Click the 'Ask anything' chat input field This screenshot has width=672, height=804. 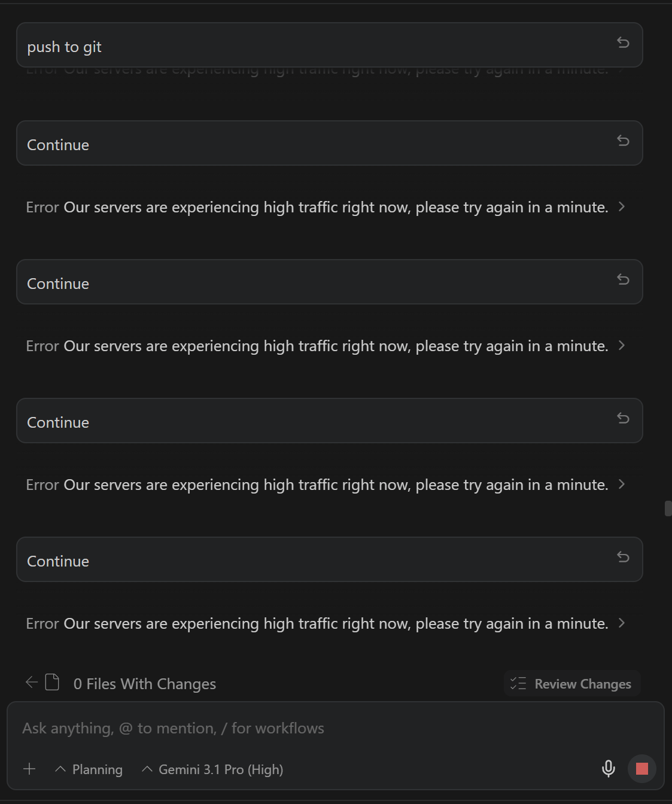coord(299,728)
